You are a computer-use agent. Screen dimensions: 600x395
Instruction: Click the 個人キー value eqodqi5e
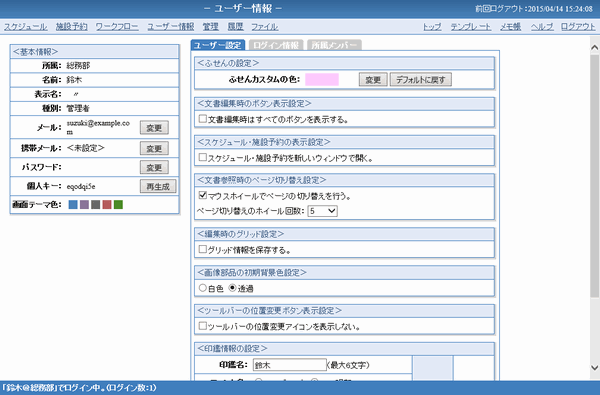point(81,187)
